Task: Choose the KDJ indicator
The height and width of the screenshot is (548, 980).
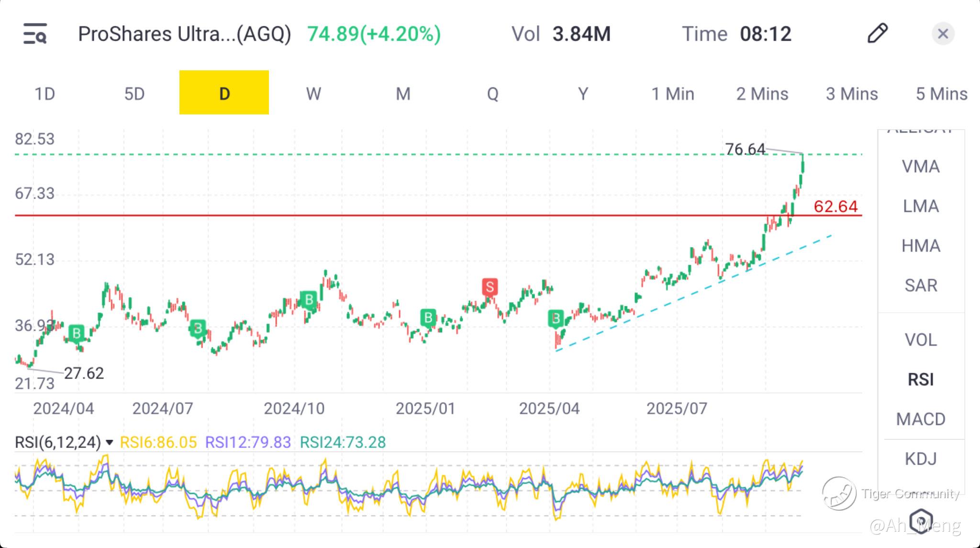Action: point(920,459)
